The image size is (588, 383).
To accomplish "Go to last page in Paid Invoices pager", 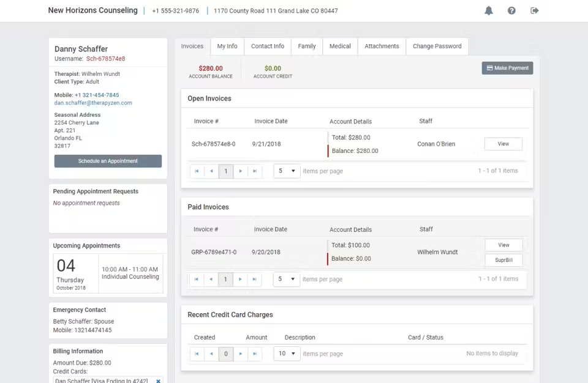I will (255, 279).
